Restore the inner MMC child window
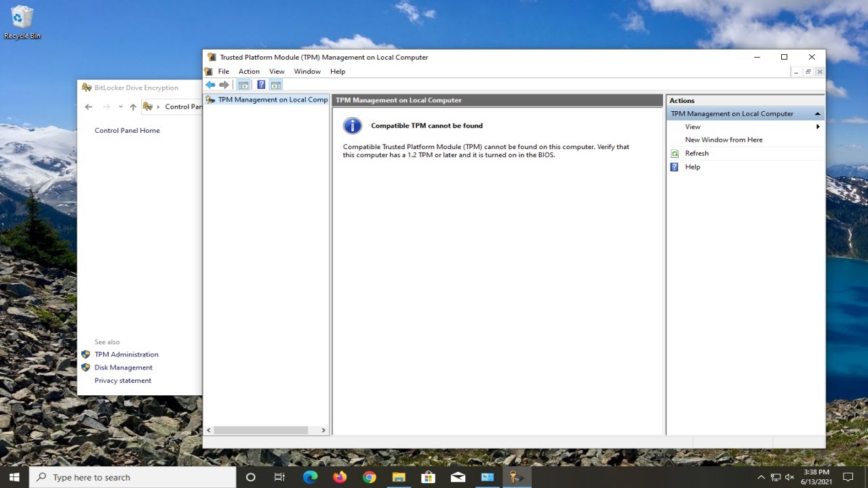The height and width of the screenshot is (488, 868). click(x=808, y=72)
